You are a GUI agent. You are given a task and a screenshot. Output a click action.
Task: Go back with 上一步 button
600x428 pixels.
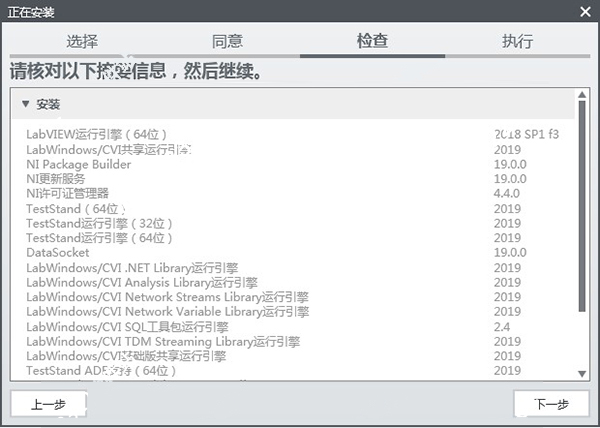tap(48, 404)
